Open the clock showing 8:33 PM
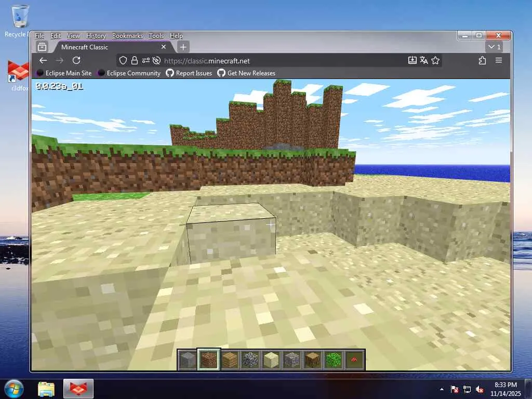This screenshot has width=532, height=399. point(506,389)
